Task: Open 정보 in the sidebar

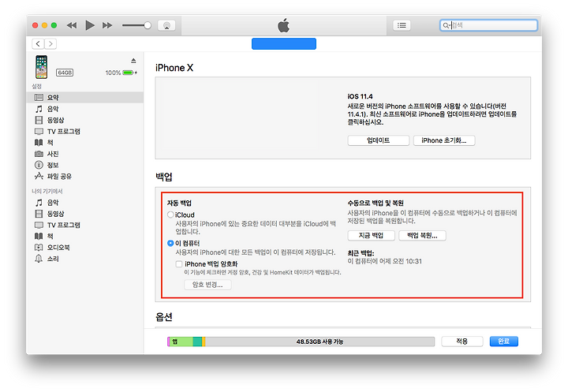Action: tap(85, 165)
